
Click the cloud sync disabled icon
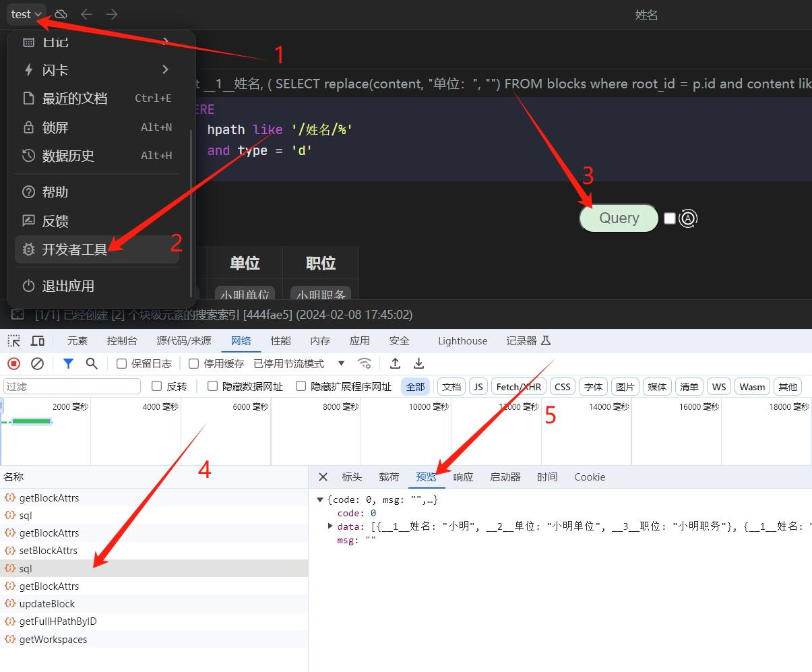click(x=61, y=14)
